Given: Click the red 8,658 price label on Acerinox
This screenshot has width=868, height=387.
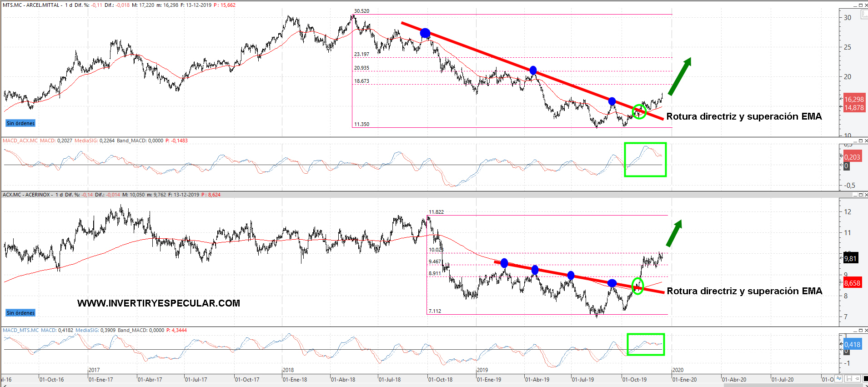Looking at the screenshot, I should click(x=852, y=283).
